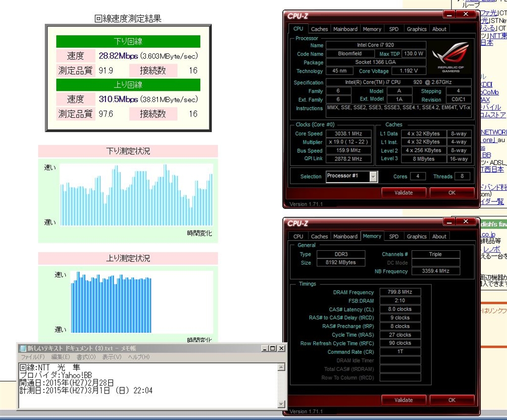
Task: Switch to Caches tab in lower CPU-Z
Action: [x=319, y=236]
